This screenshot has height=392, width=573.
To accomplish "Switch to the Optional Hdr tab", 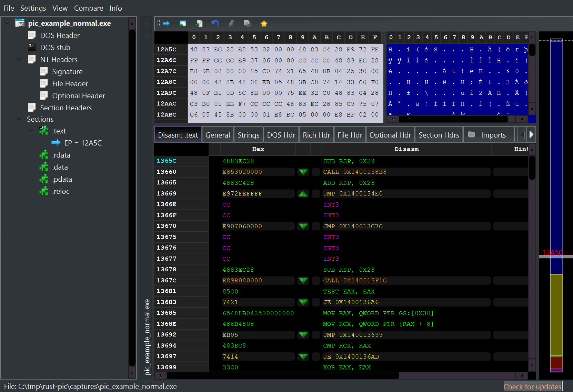I will click(x=390, y=135).
